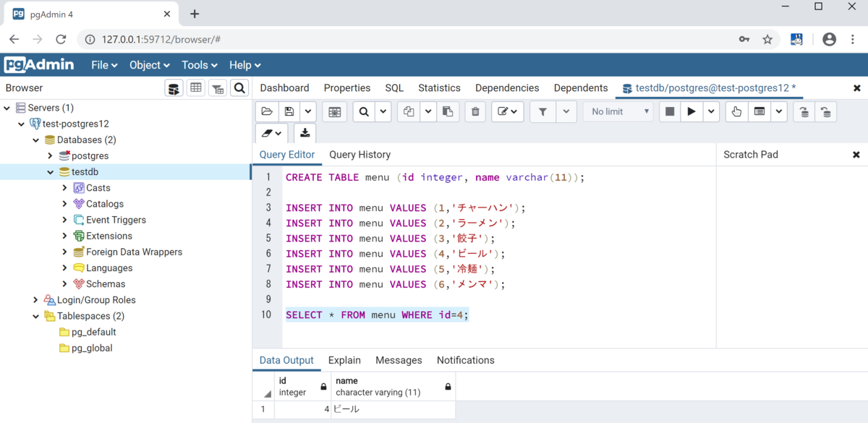Expand the Casts node
Screen dimensions: 868x423
[x=65, y=188]
